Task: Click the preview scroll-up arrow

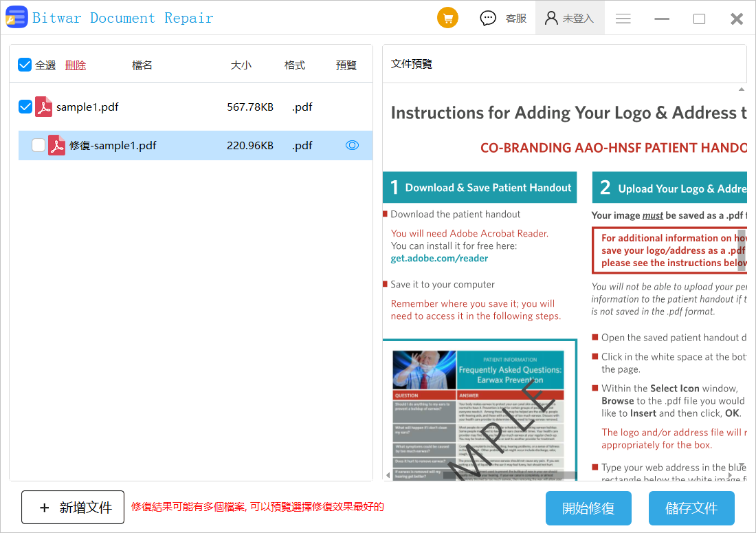Action: (x=742, y=89)
